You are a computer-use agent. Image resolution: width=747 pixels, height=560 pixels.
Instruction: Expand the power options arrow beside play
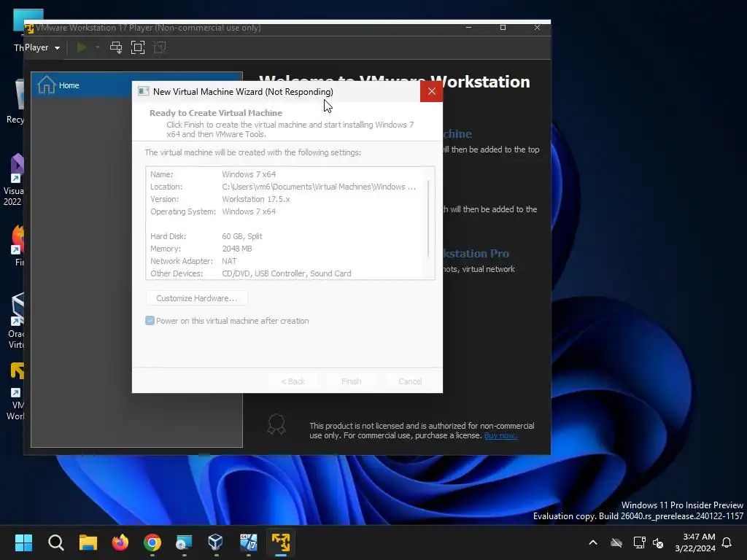(x=98, y=47)
